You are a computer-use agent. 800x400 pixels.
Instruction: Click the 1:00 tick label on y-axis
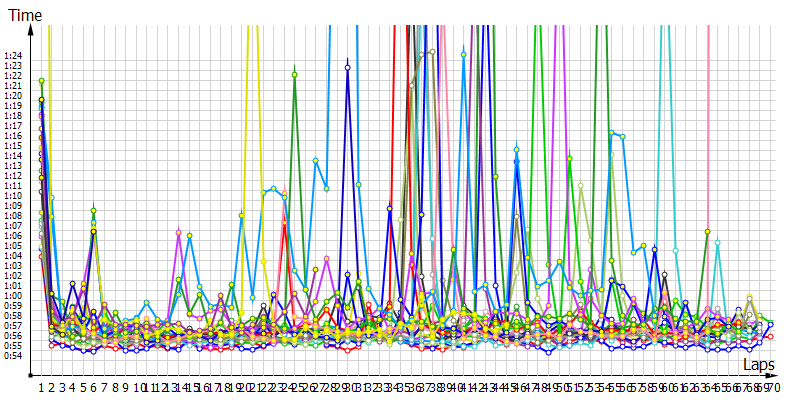[12, 296]
